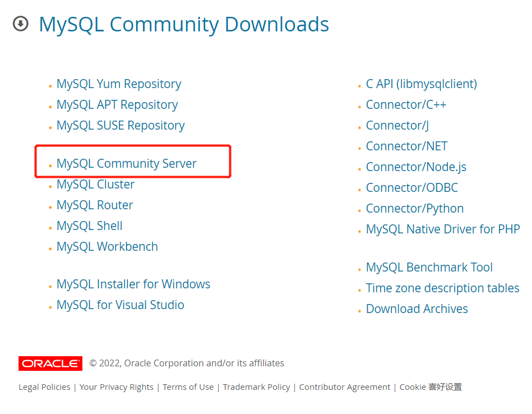The width and height of the screenshot is (532, 414).
Task: Open the MySQL Benchmark Tool link
Action: 429,267
